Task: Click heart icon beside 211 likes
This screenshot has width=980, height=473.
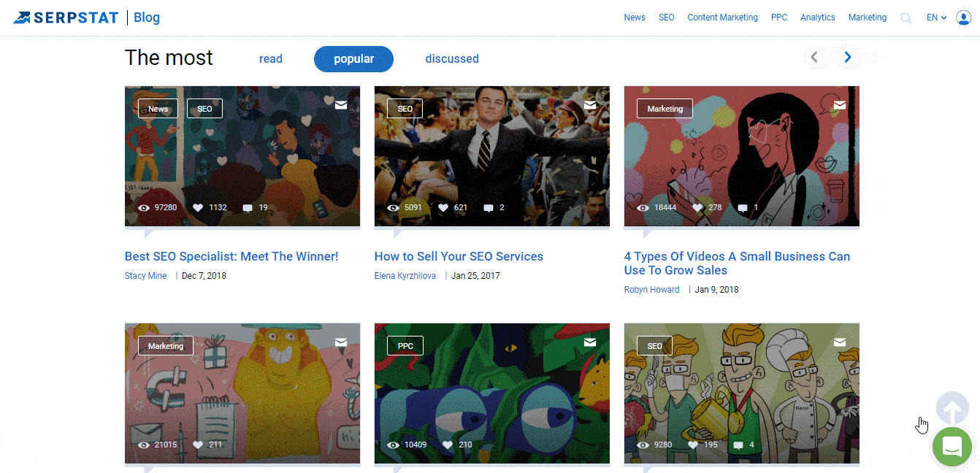Action: click(198, 445)
